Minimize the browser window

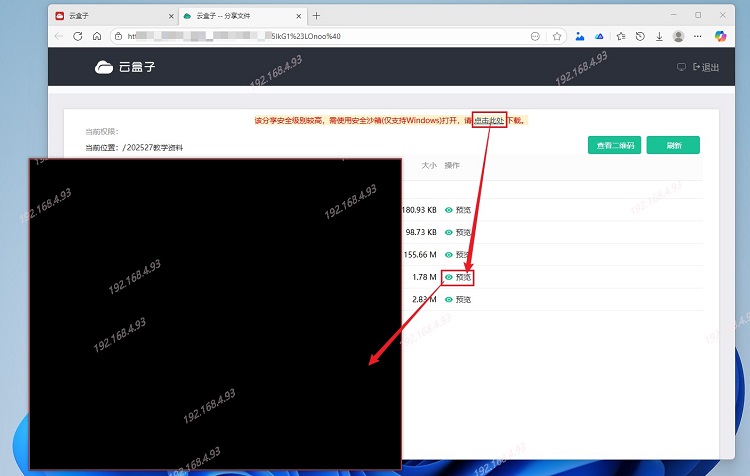tap(673, 15)
